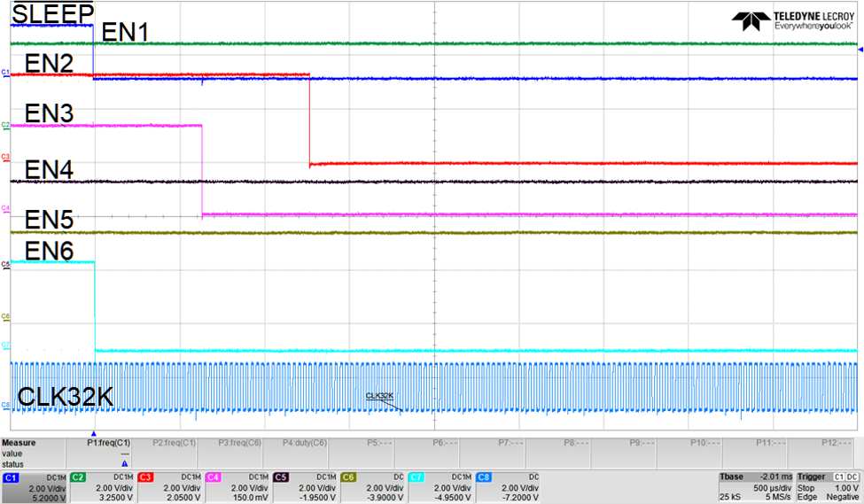
Task: Select the P2:freq(C1) measurement slot
Action: (x=173, y=452)
